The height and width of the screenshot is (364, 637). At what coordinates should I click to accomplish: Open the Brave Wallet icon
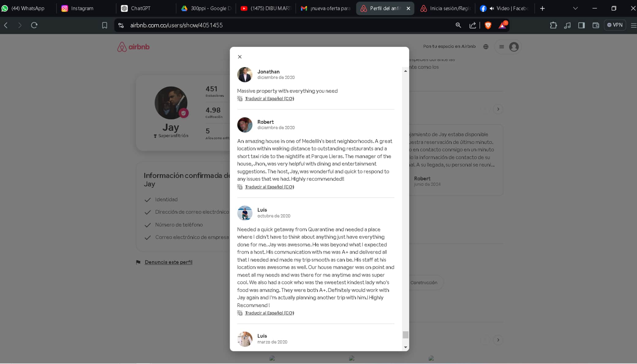pyautogui.click(x=596, y=25)
